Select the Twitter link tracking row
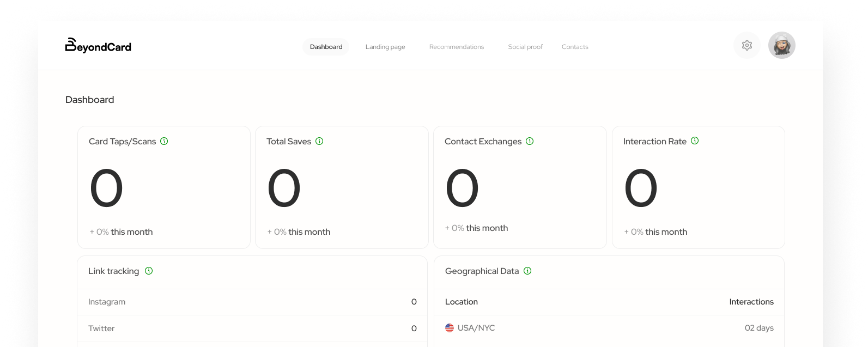The width and height of the screenshot is (868, 347). (252, 328)
